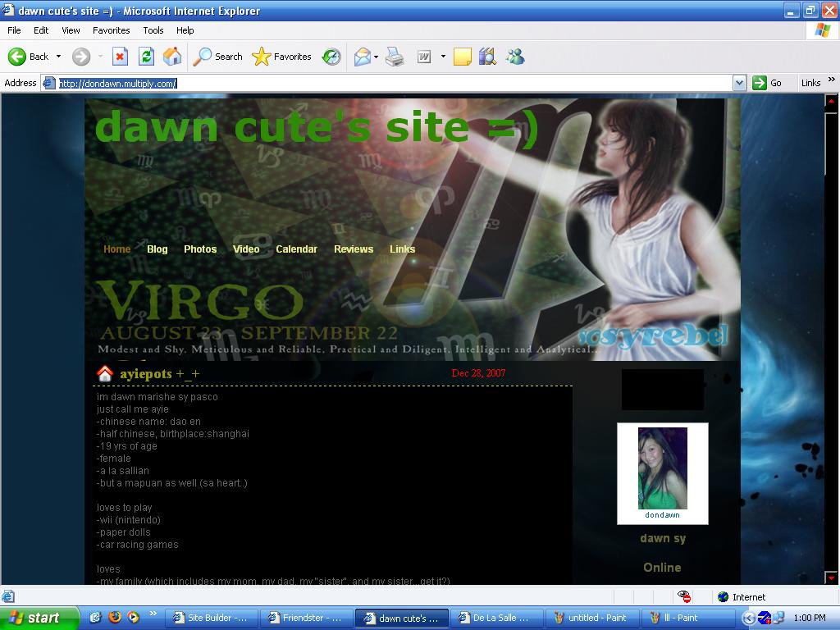This screenshot has height=630, width=840.
Task: Click the dawn sy display name
Action: (x=663, y=538)
